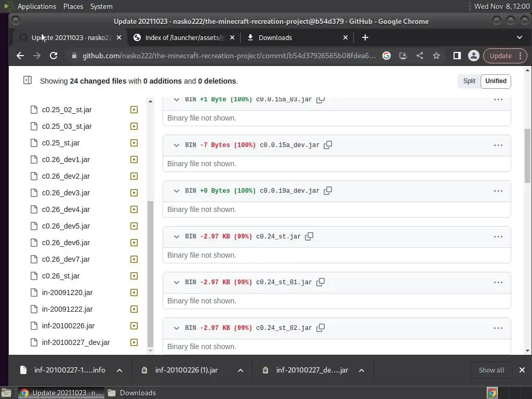Viewport: 532px width, 399px height.
Task: Open downloaded inf-20100227-1 info file
Action: pyautogui.click(x=70, y=370)
